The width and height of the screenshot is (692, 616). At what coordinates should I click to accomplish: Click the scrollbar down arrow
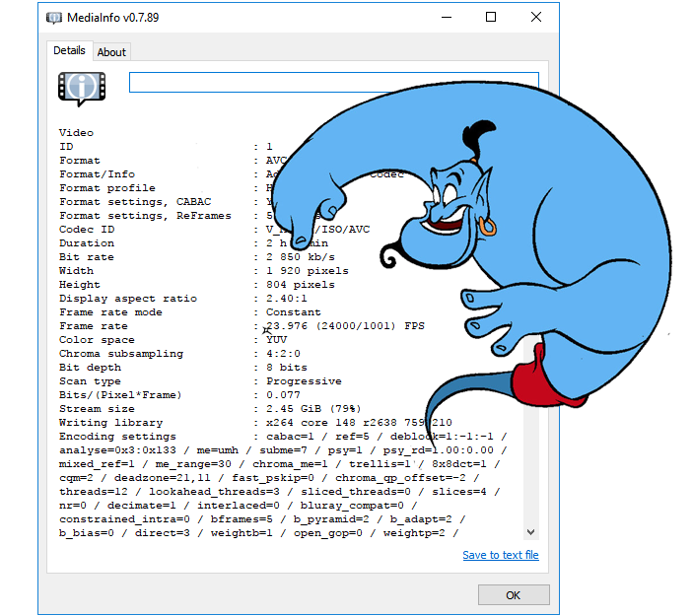point(532,531)
